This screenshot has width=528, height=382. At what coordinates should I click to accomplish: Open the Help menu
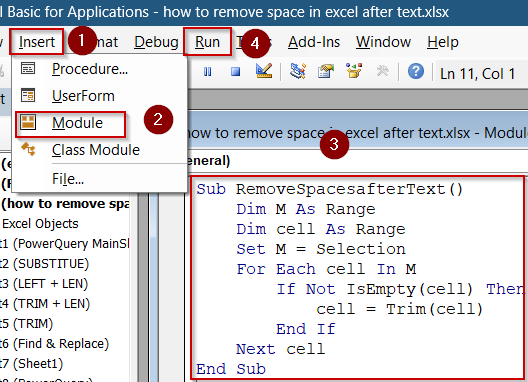click(x=443, y=42)
